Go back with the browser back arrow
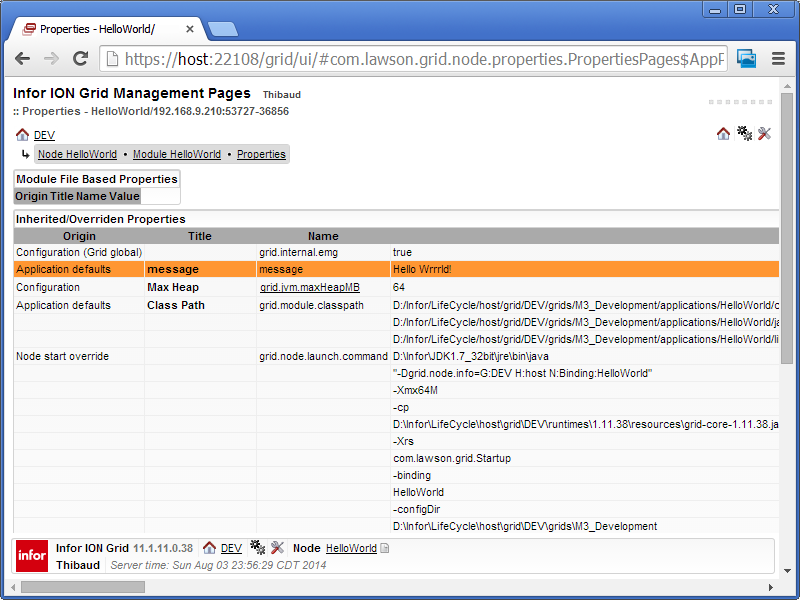Screen dimensions: 800x600 tap(23, 59)
